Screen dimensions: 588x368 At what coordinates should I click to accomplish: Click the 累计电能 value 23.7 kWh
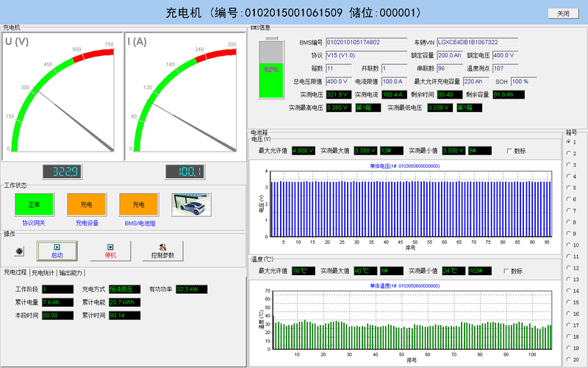pos(124,302)
